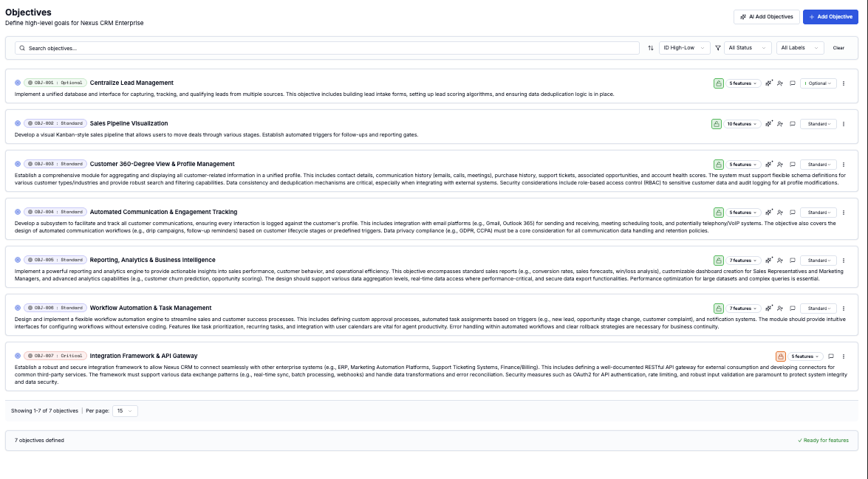Open more options menu for Automated Communication objective
The image size is (868, 479).
click(844, 213)
